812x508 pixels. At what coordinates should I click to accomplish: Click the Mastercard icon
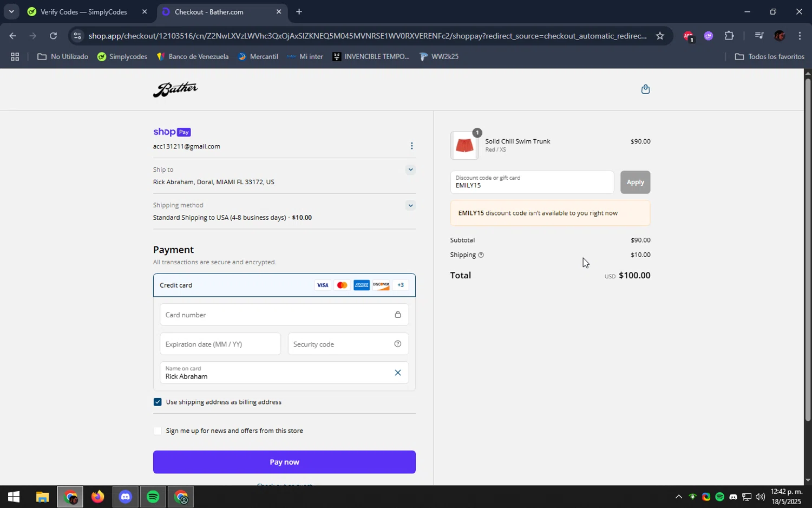(x=342, y=285)
